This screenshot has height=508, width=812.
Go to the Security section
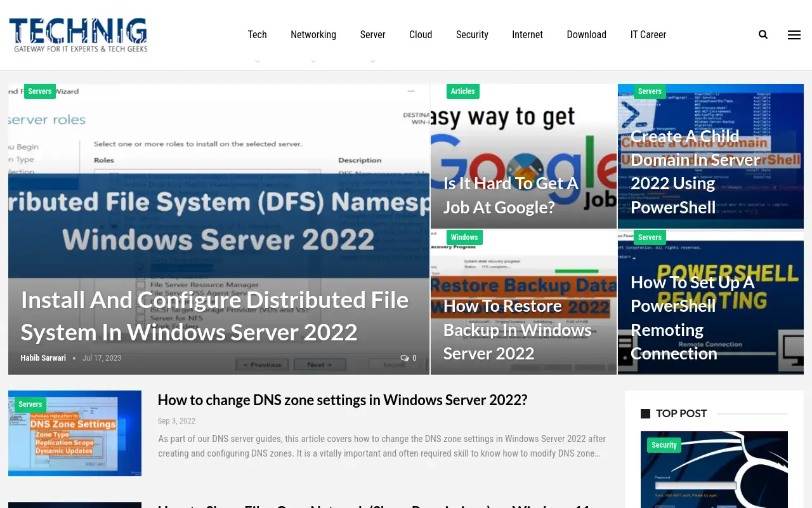472,35
